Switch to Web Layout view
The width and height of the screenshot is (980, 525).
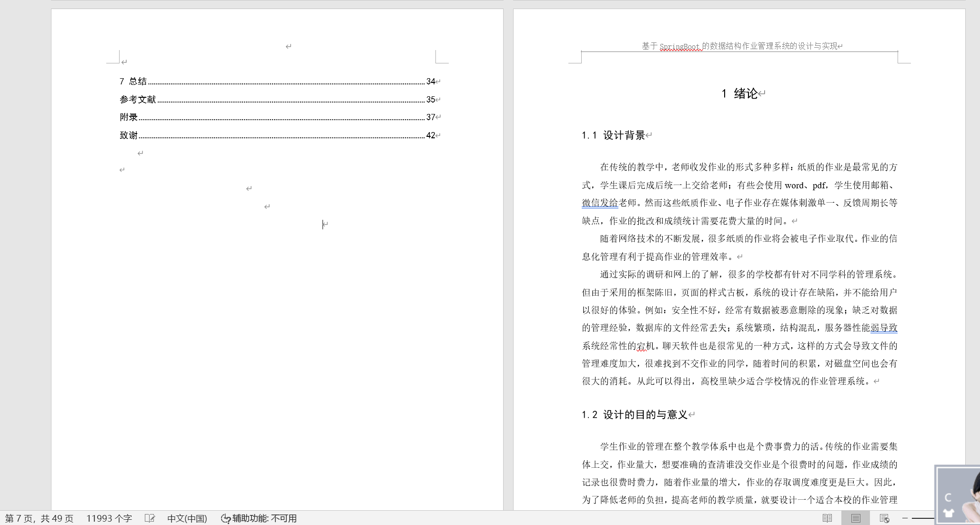(884, 518)
